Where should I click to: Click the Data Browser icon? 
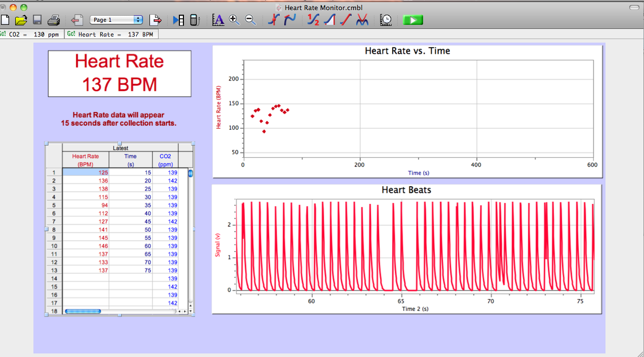tap(178, 20)
